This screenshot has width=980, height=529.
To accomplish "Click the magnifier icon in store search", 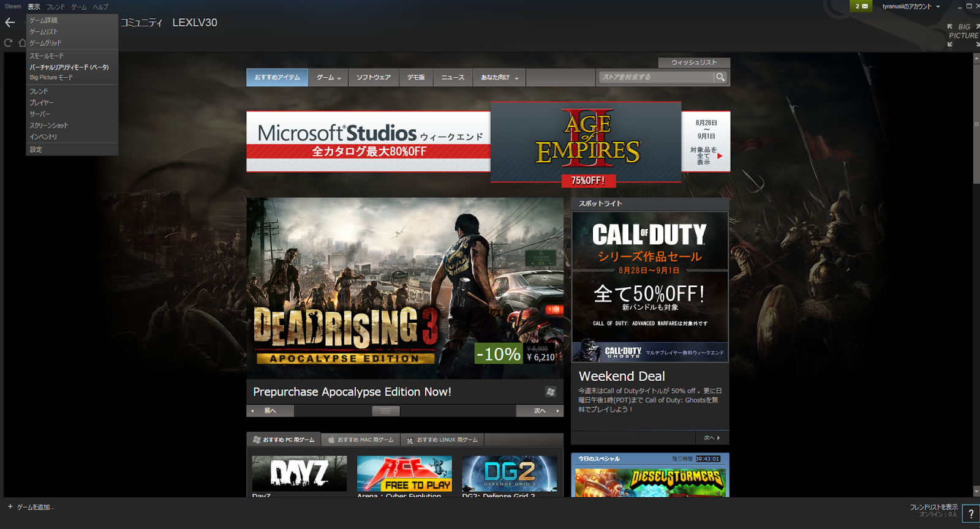I will pyautogui.click(x=720, y=77).
